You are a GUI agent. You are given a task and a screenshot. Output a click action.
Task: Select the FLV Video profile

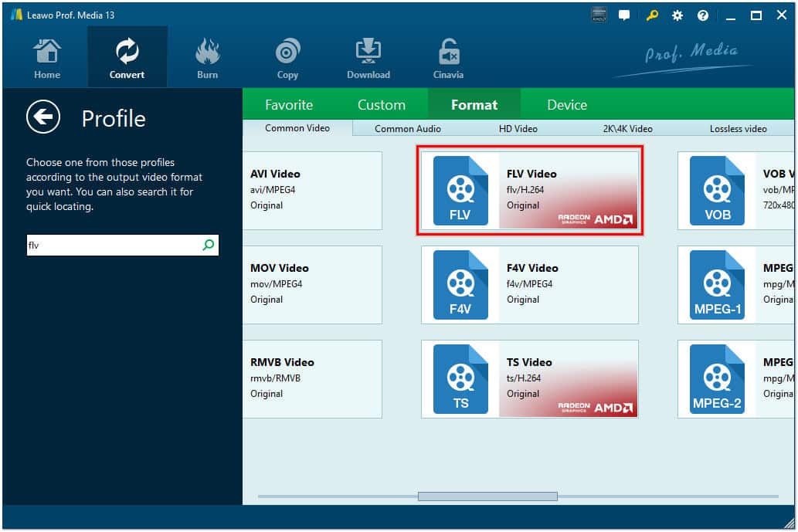(x=528, y=190)
